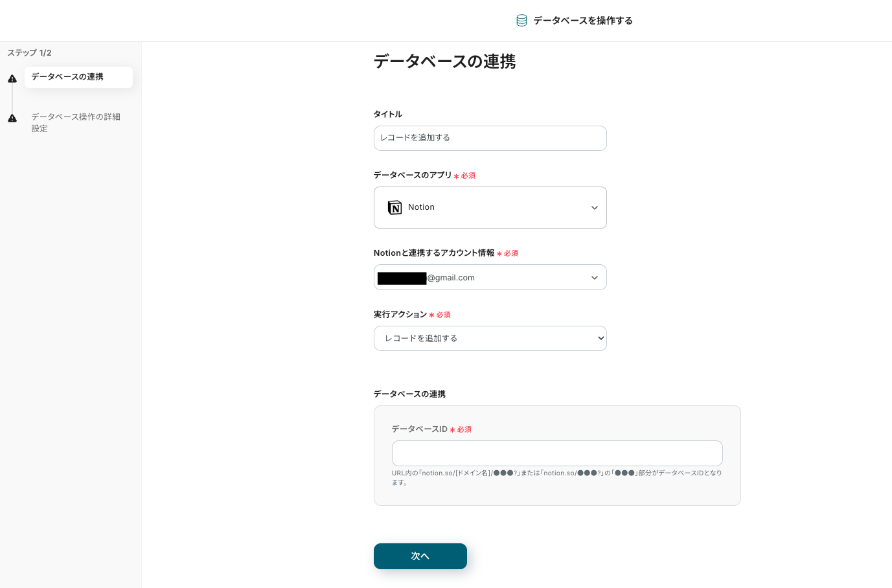Image resolution: width=892 pixels, height=588 pixels.
Task: Open the データベースのアプリ dropdown
Action: point(490,207)
